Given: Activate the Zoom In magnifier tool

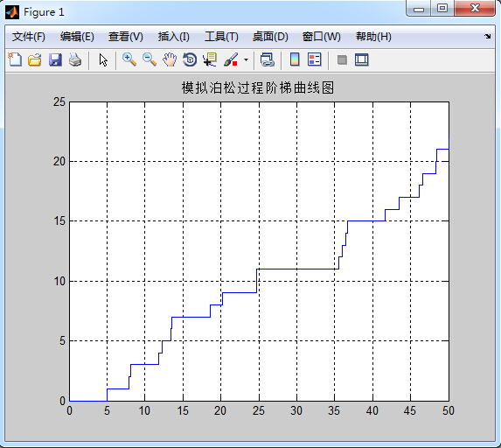Looking at the screenshot, I should (129, 59).
